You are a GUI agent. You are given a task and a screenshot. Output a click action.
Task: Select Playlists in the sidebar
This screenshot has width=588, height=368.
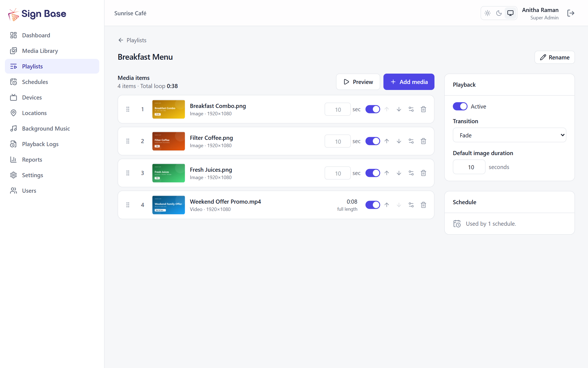52,66
